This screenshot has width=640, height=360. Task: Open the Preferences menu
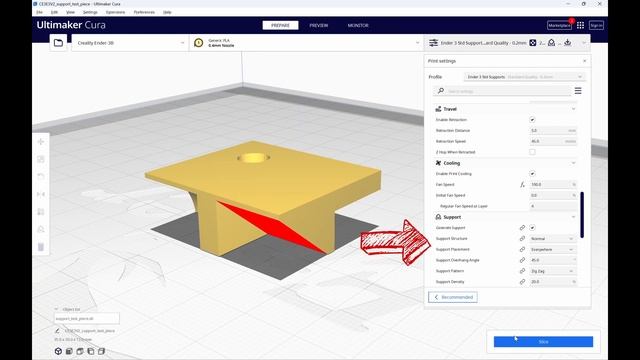(144, 12)
